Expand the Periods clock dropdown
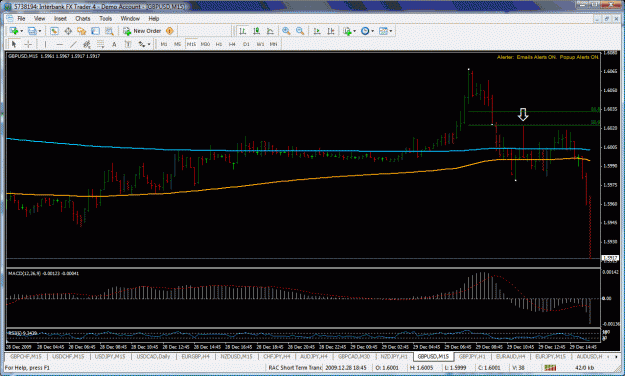This screenshot has height=376, width=625. pyautogui.click(x=373, y=31)
